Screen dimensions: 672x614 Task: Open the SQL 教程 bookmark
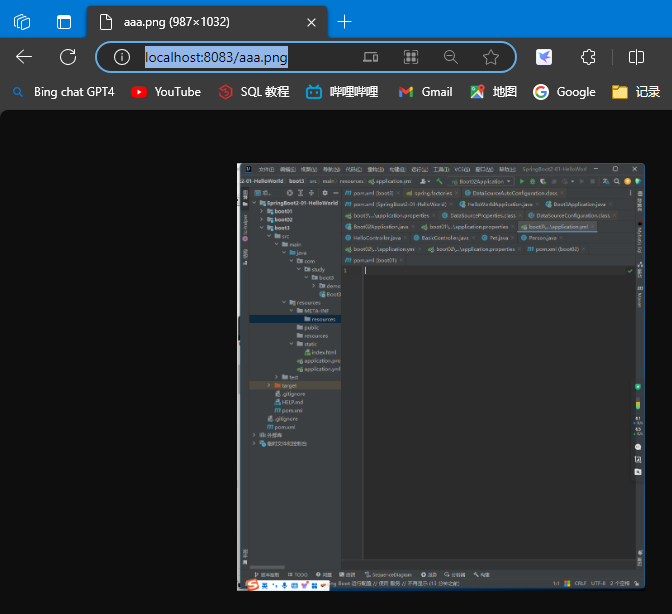[x=254, y=92]
